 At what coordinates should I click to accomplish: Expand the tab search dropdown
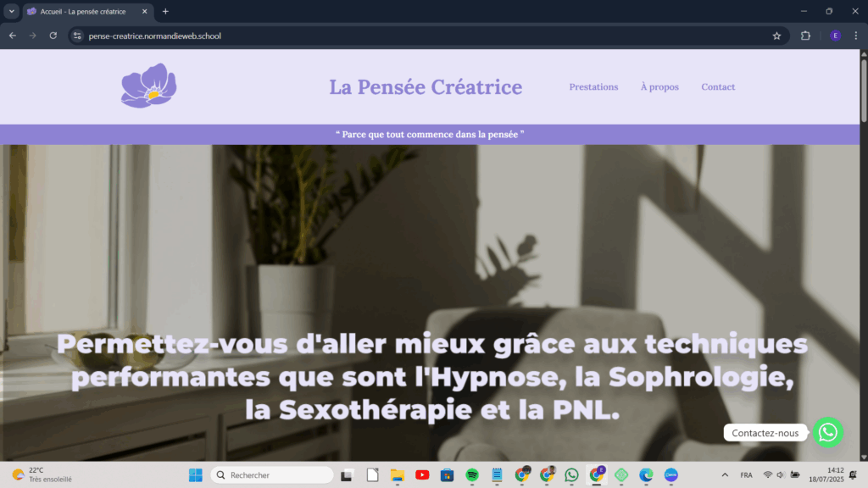click(11, 11)
